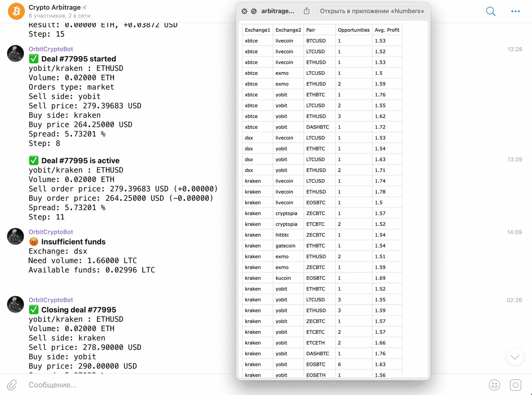This screenshot has width=532, height=395.
Task: Open file in Numbers app button
Action: 372,11
